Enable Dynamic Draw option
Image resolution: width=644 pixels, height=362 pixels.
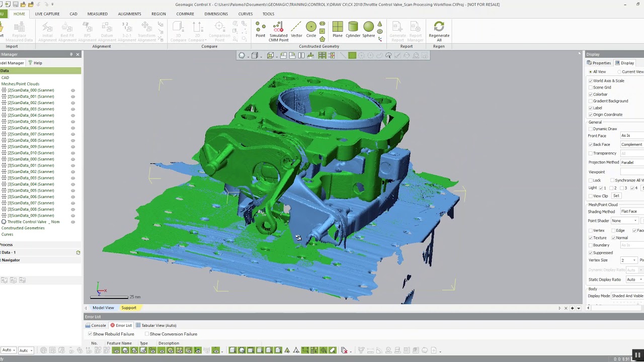tap(591, 129)
